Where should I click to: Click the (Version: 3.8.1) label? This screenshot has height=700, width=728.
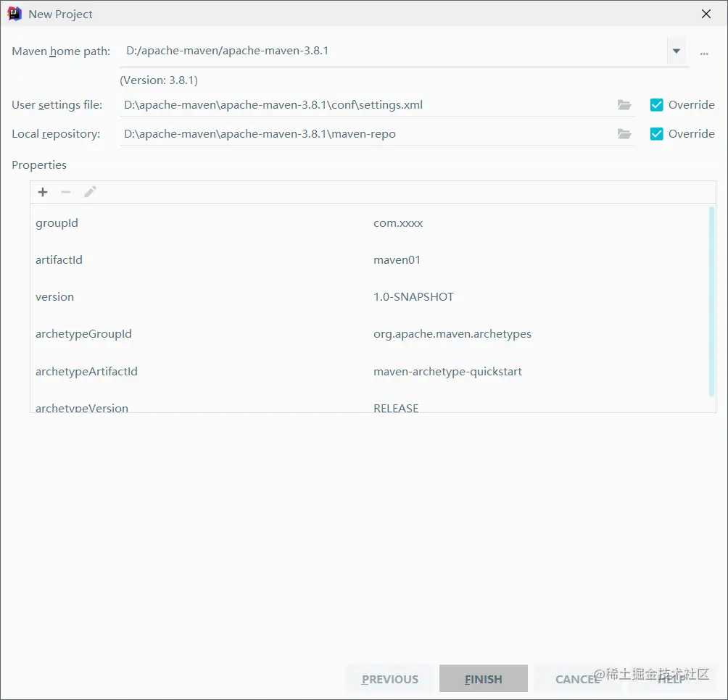pyautogui.click(x=159, y=80)
